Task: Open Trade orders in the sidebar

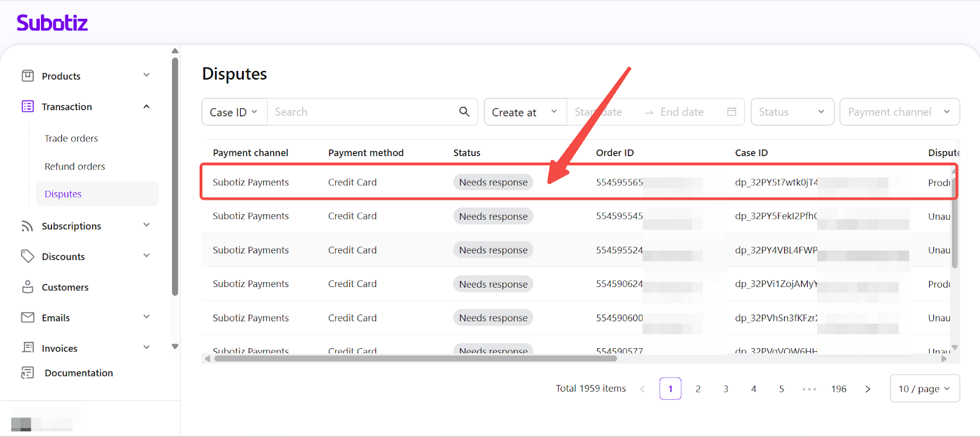Action: click(x=71, y=138)
